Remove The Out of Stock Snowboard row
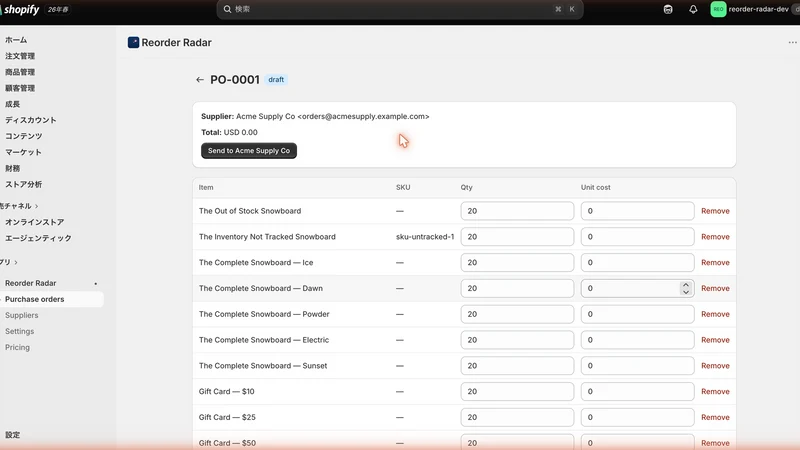Screen dimensions: 800x450 coord(715,211)
